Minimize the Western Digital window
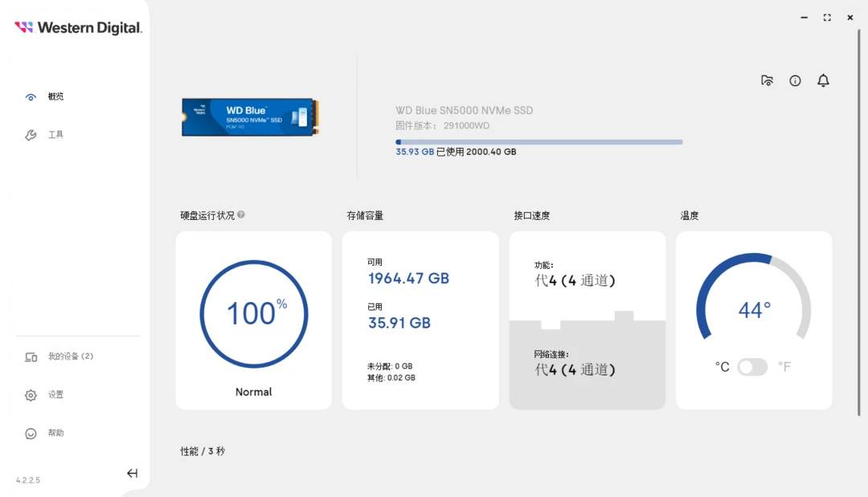 (x=804, y=18)
